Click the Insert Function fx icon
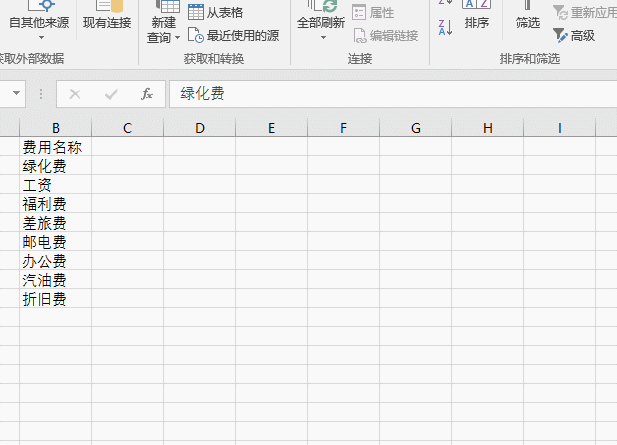The height and width of the screenshot is (445, 617). 147,94
